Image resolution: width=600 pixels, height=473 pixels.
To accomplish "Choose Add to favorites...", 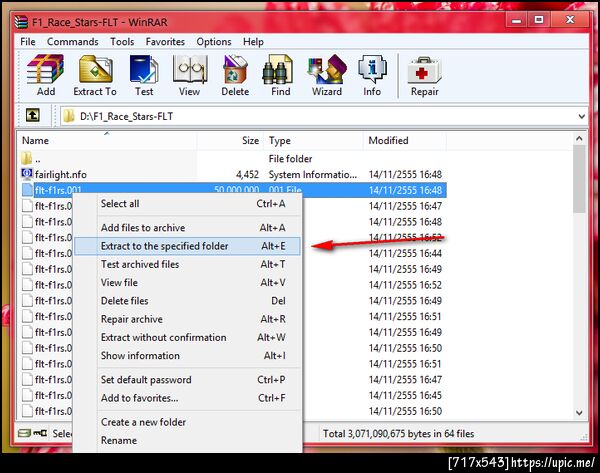I will [188, 398].
